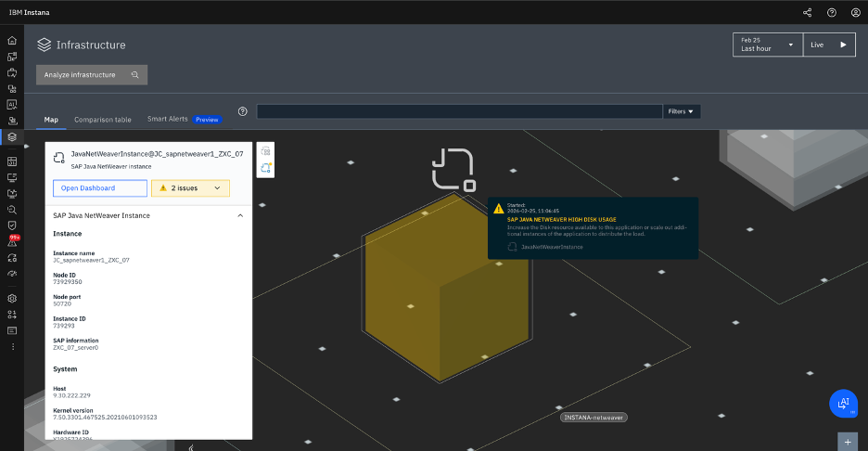
Task: Open the Settings gear sidebar icon
Action: pos(12,299)
